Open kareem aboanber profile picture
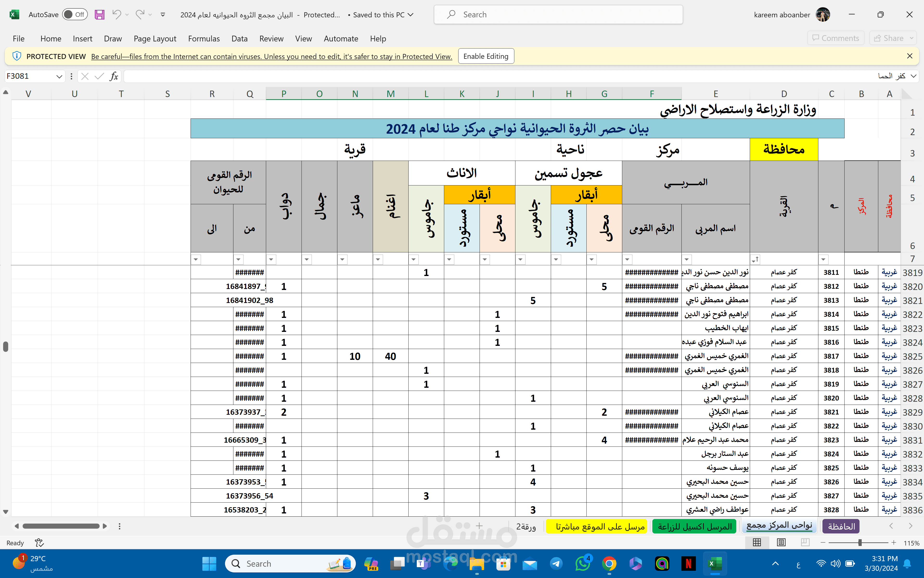924x578 pixels. (822, 14)
